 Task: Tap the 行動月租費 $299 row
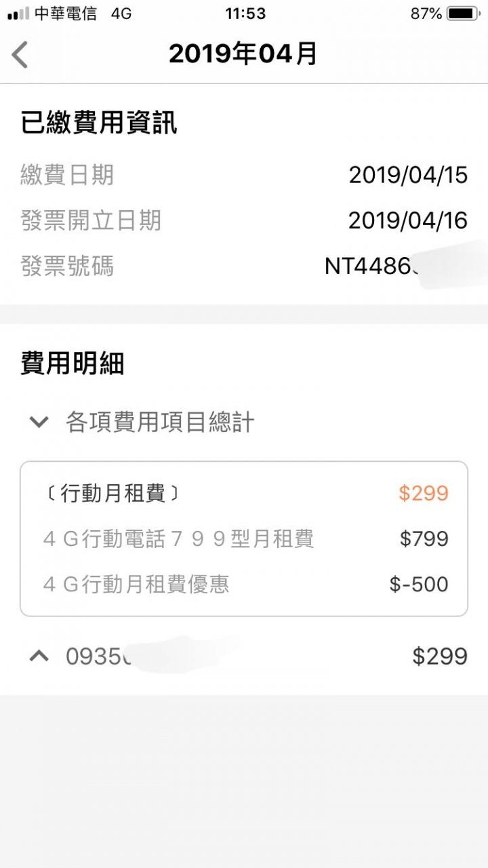point(244,494)
